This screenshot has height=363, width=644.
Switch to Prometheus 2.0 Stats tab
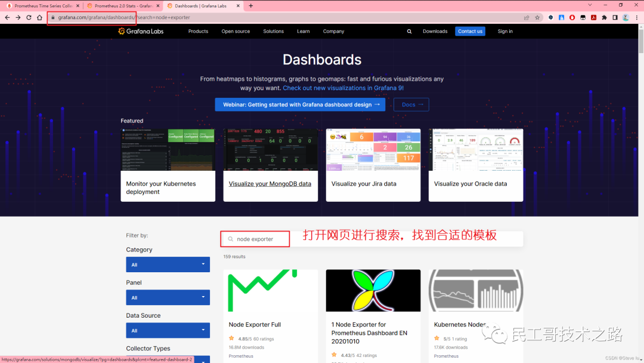122,6
